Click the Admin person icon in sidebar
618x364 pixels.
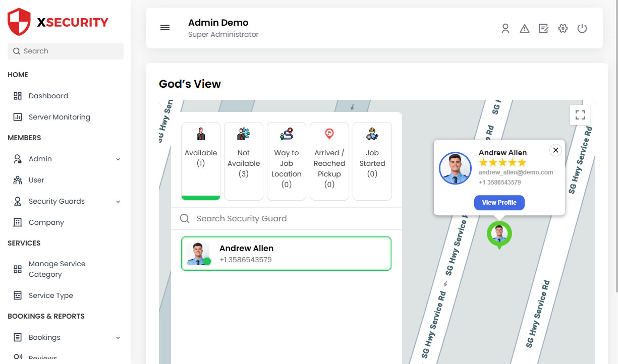[18, 159]
